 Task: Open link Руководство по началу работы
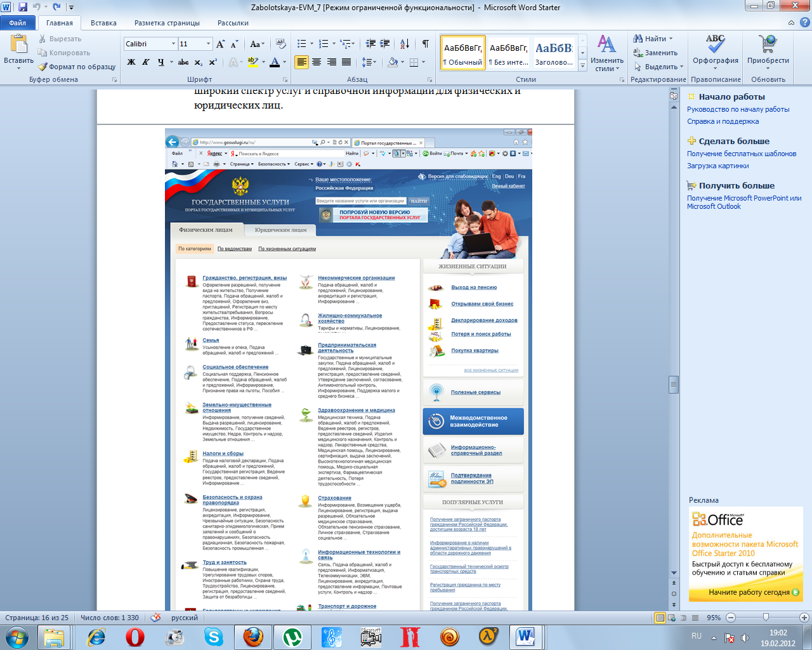tap(738, 109)
